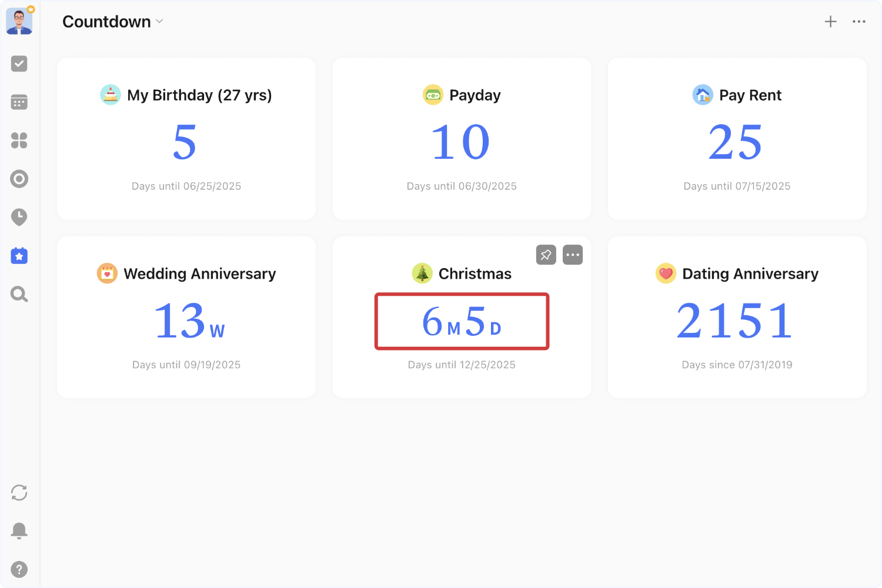Viewport: 882px width, 588px height.
Task: Select the Countdown star calendar icon
Action: coord(19,256)
